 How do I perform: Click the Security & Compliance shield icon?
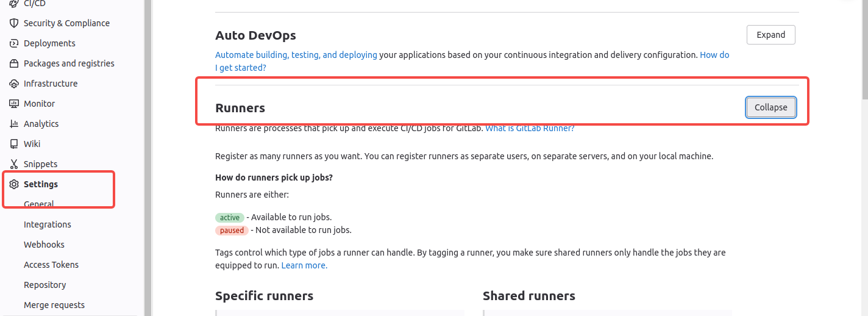pos(14,23)
